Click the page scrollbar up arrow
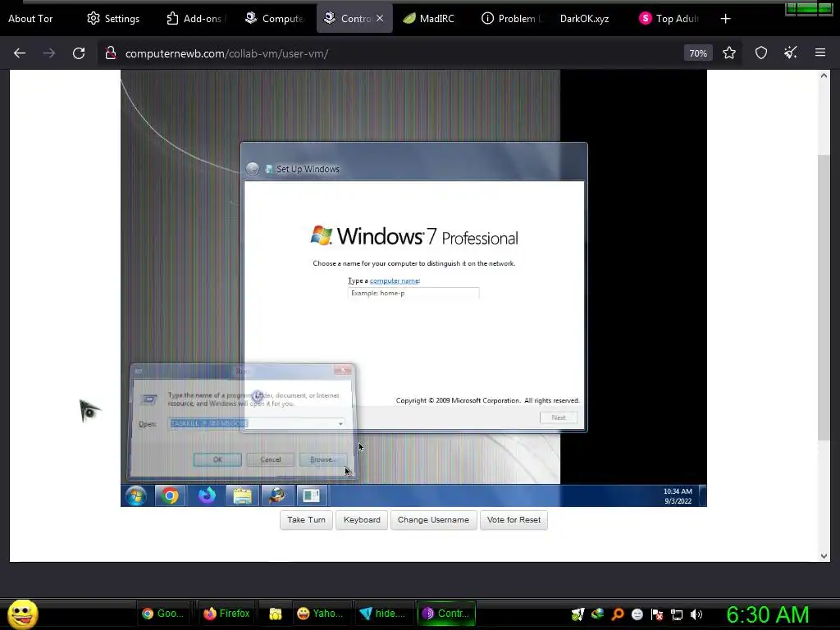This screenshot has width=840, height=630. pyautogui.click(x=824, y=75)
